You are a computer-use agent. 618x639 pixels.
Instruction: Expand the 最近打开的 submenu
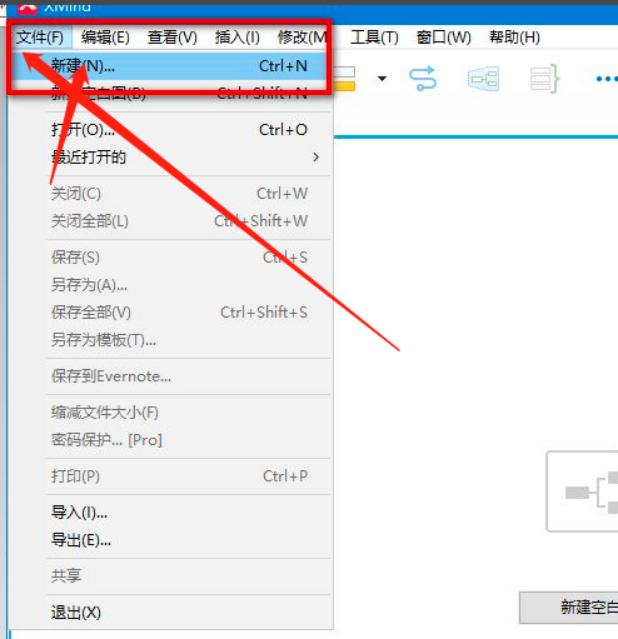pos(170,157)
